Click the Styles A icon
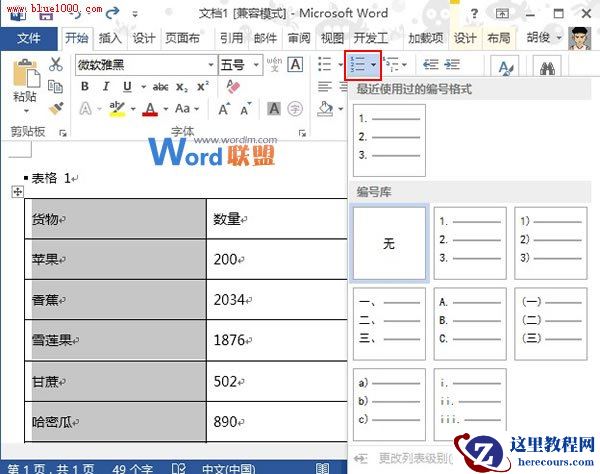Viewport: 600px width, 474px height. point(505,67)
